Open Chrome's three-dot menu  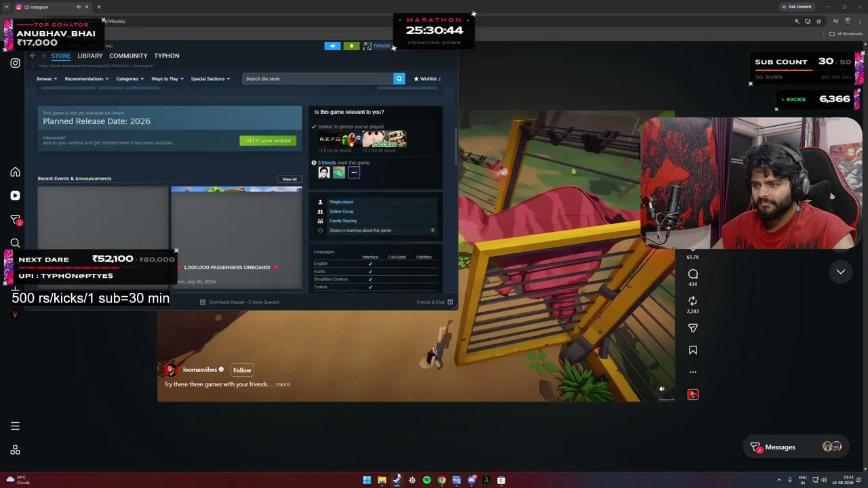coord(859,21)
